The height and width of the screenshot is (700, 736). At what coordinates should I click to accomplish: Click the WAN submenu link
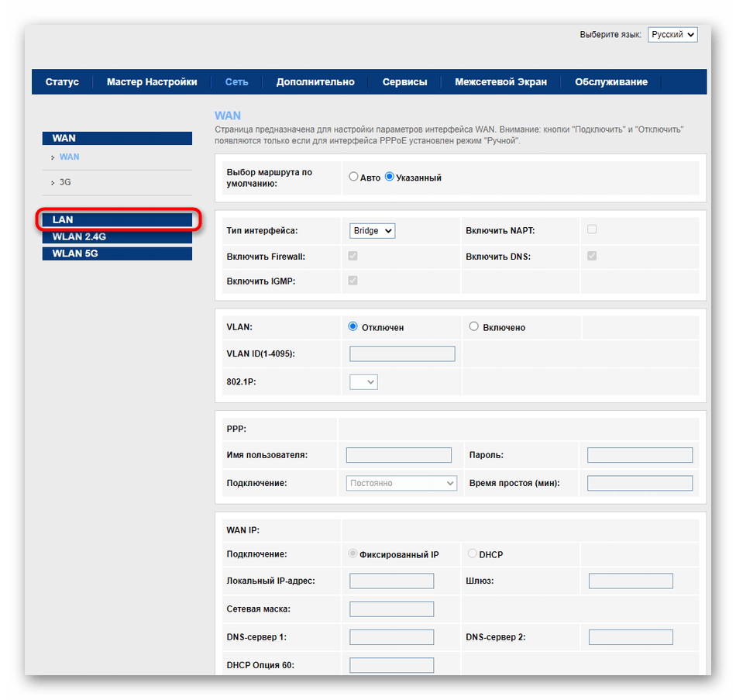point(69,157)
